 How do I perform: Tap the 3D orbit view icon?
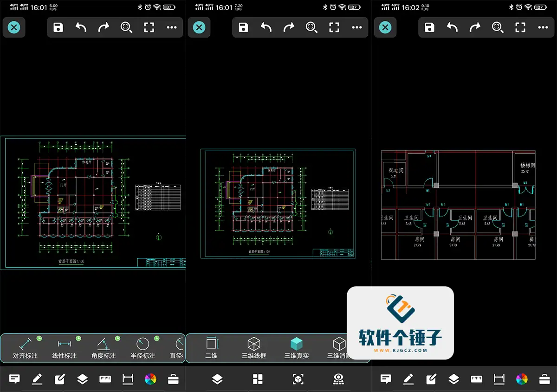(338, 379)
